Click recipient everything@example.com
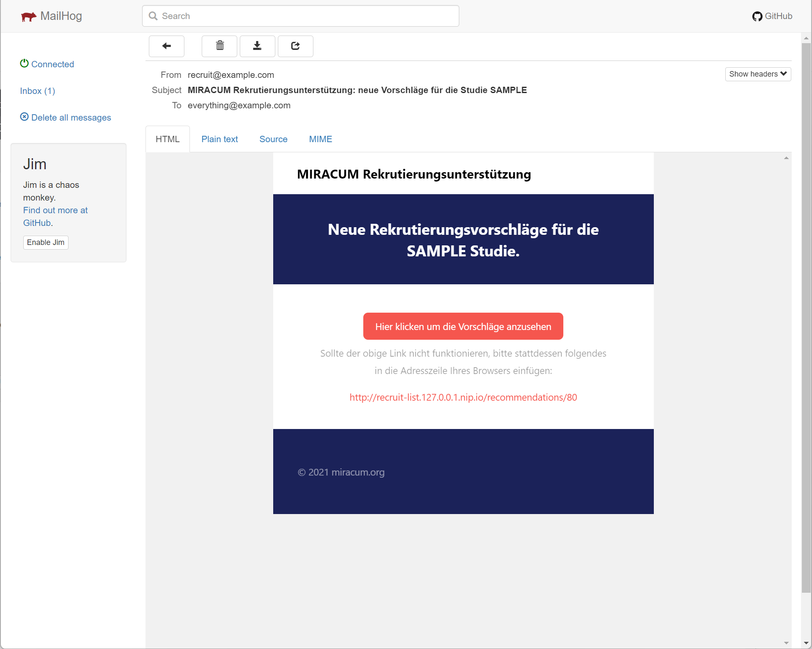This screenshot has height=649, width=812. [x=239, y=105]
